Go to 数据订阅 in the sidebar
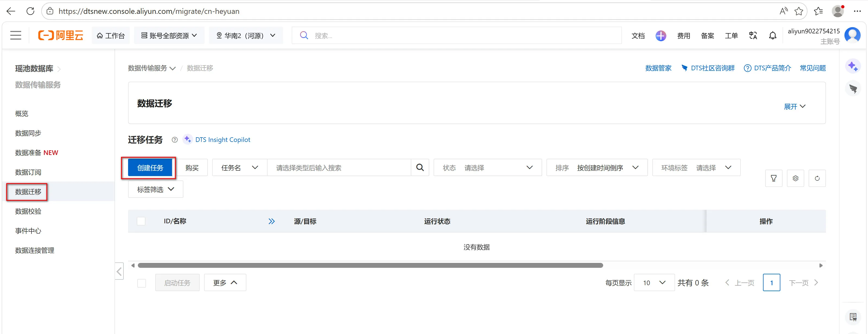The width and height of the screenshot is (868, 334). pyautogui.click(x=28, y=172)
